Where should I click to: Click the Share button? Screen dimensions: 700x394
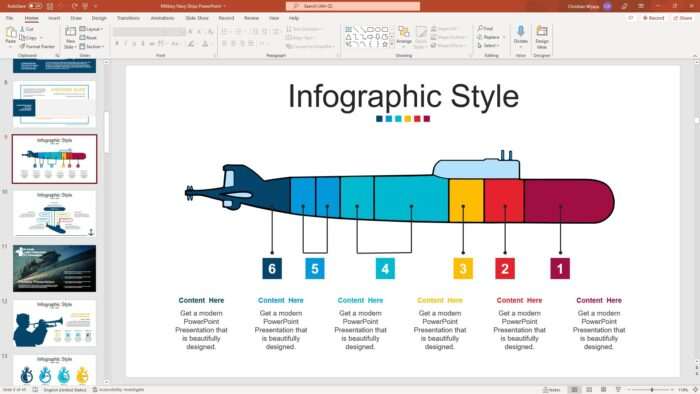pos(683,18)
